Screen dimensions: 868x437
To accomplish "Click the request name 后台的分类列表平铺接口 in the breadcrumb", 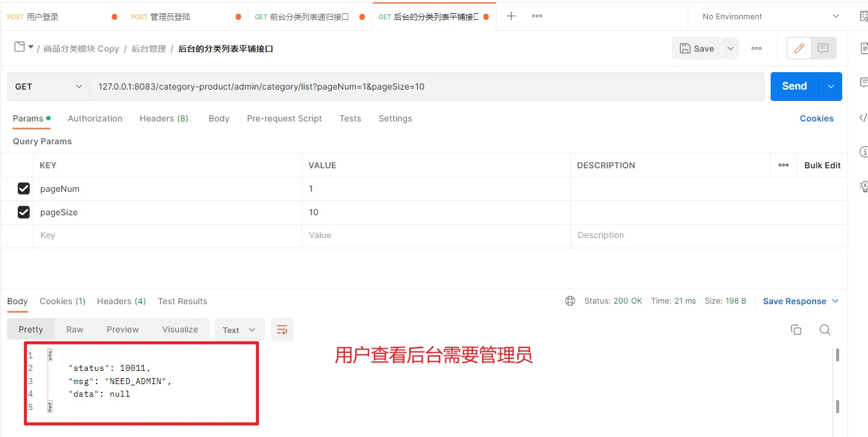I will [x=226, y=49].
